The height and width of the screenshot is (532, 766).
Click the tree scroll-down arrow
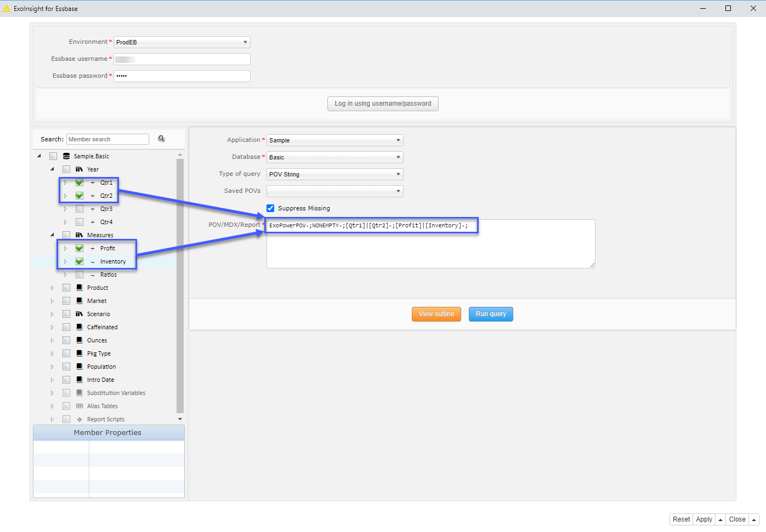[180, 419]
